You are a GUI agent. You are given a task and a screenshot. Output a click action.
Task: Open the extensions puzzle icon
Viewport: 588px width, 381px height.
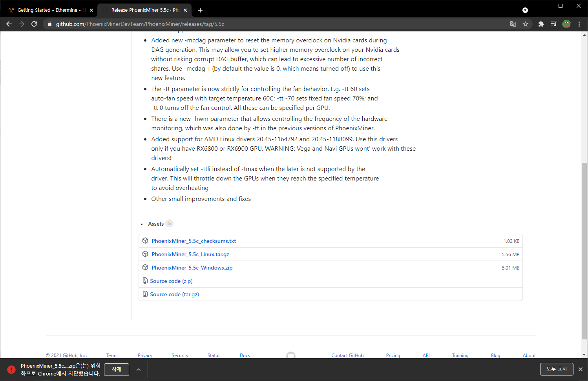click(x=541, y=24)
